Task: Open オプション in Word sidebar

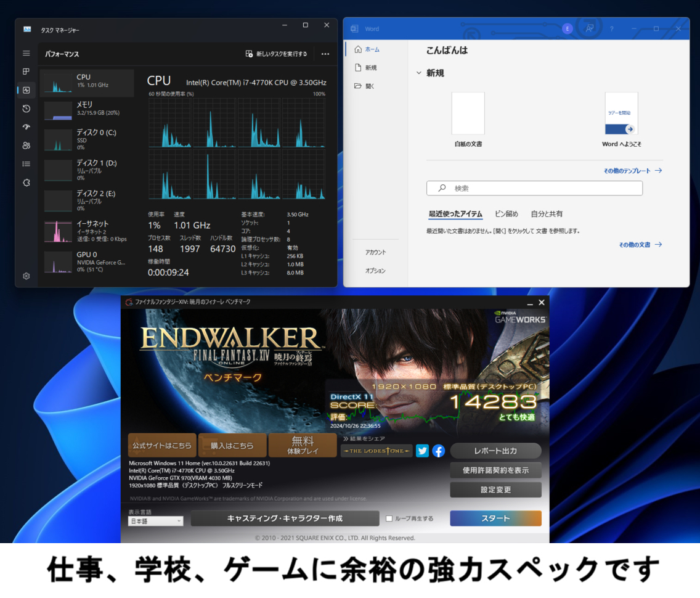Action: click(375, 271)
